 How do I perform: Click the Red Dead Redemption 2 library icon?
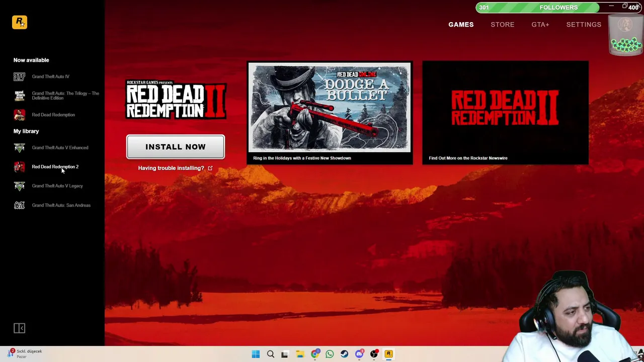pyautogui.click(x=19, y=167)
